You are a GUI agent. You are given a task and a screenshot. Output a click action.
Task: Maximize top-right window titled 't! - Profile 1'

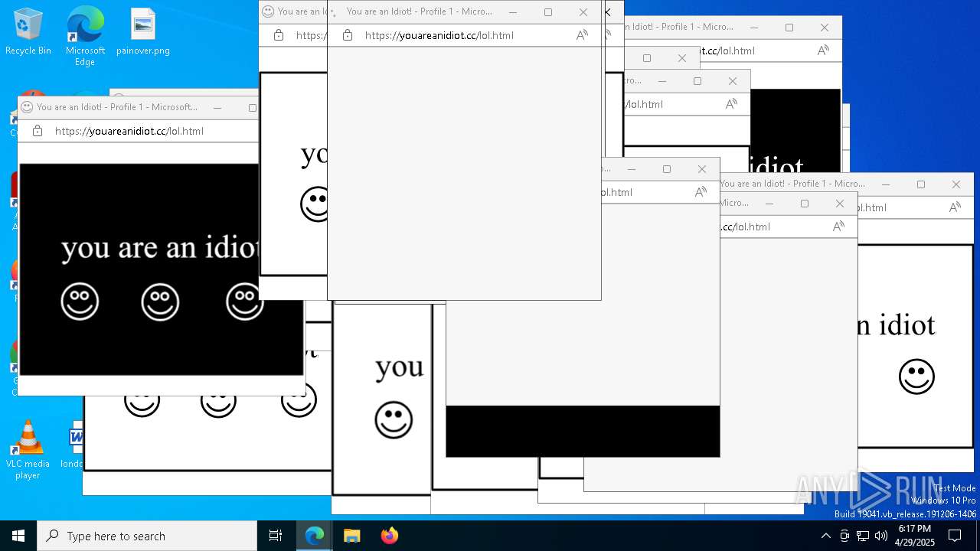point(789,27)
